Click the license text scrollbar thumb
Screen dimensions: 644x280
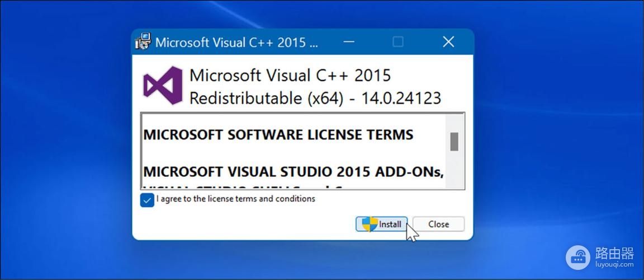point(454,141)
